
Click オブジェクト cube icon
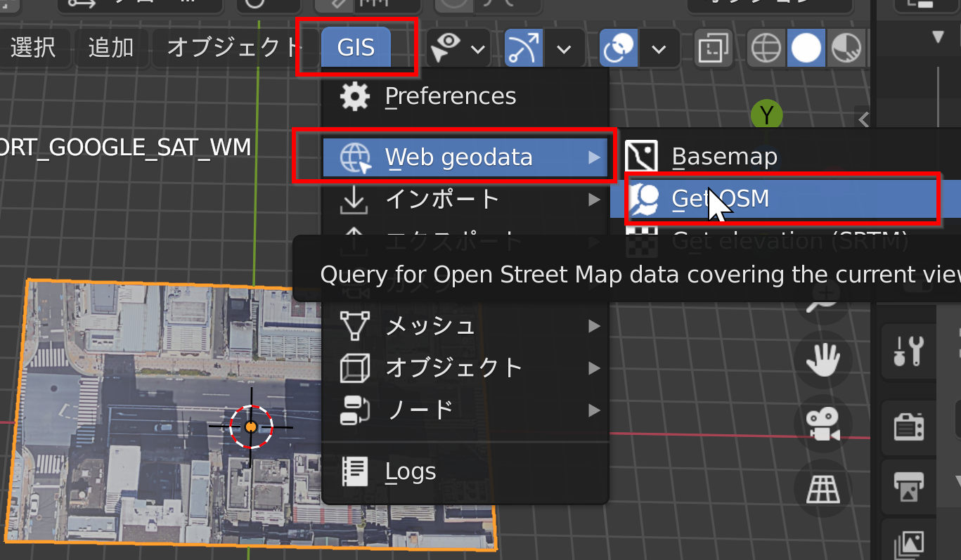click(354, 367)
